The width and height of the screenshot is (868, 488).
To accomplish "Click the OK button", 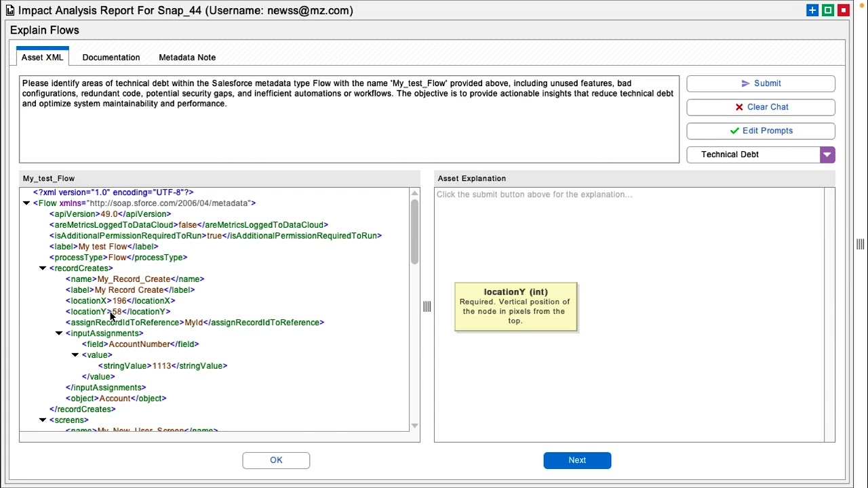I will [x=276, y=460].
